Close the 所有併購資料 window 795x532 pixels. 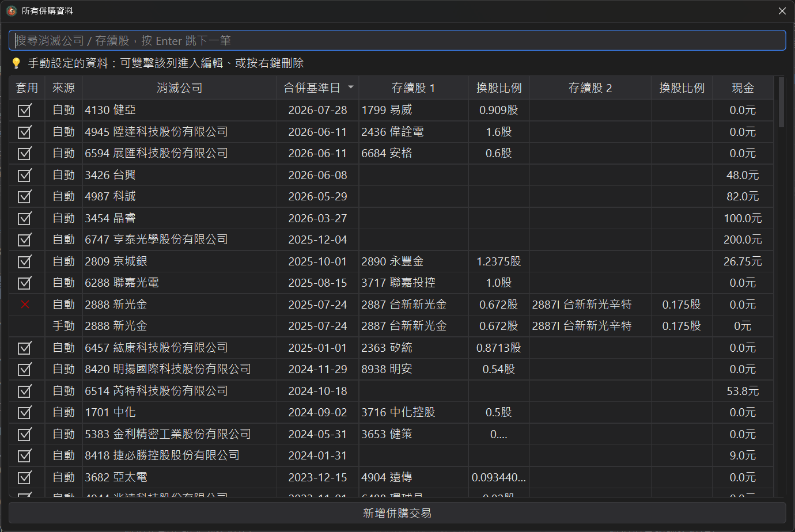(782, 11)
